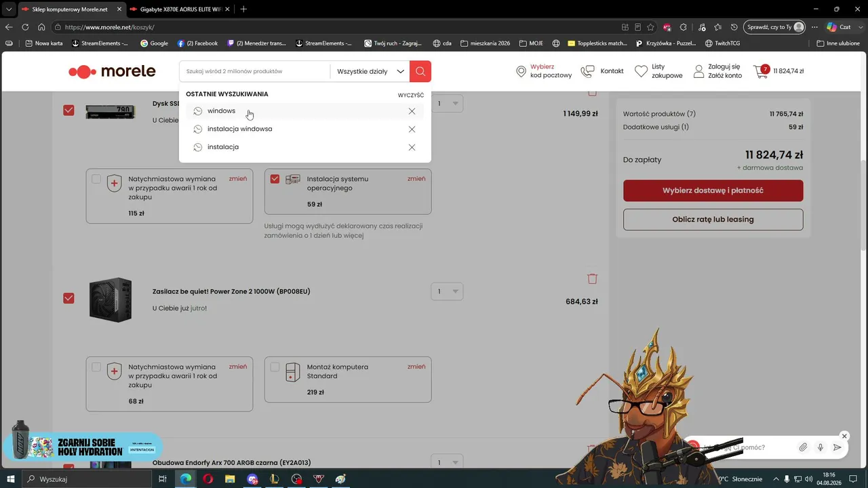The width and height of the screenshot is (868, 488).
Task: Click the Windows taskbar Wyszukaj search box
Action: click(x=87, y=479)
